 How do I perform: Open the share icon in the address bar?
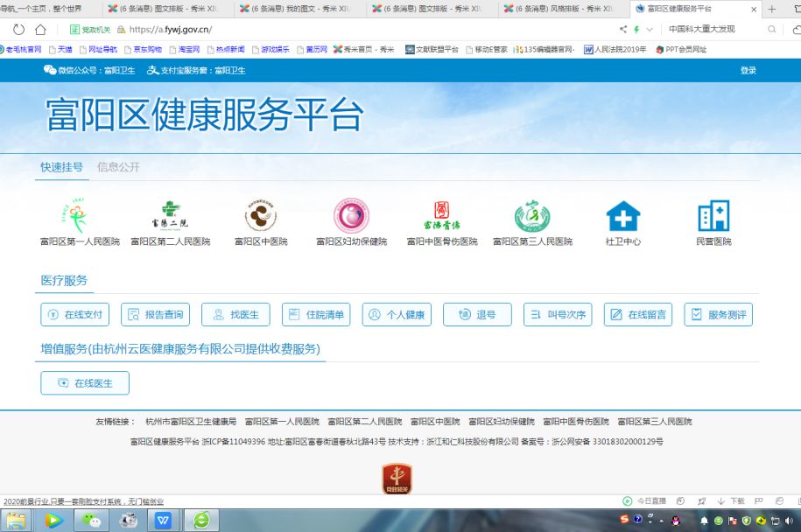[623, 30]
